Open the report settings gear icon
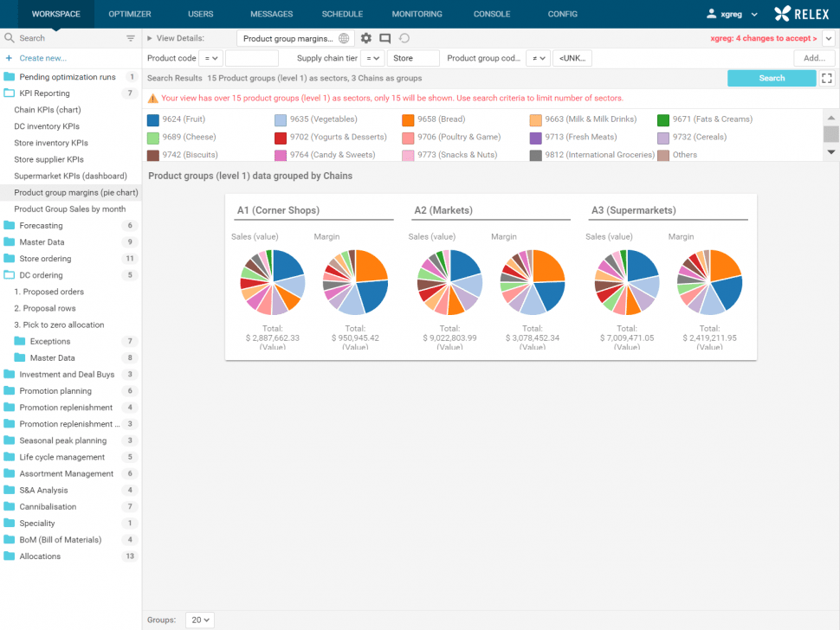840x630 pixels. click(x=366, y=38)
